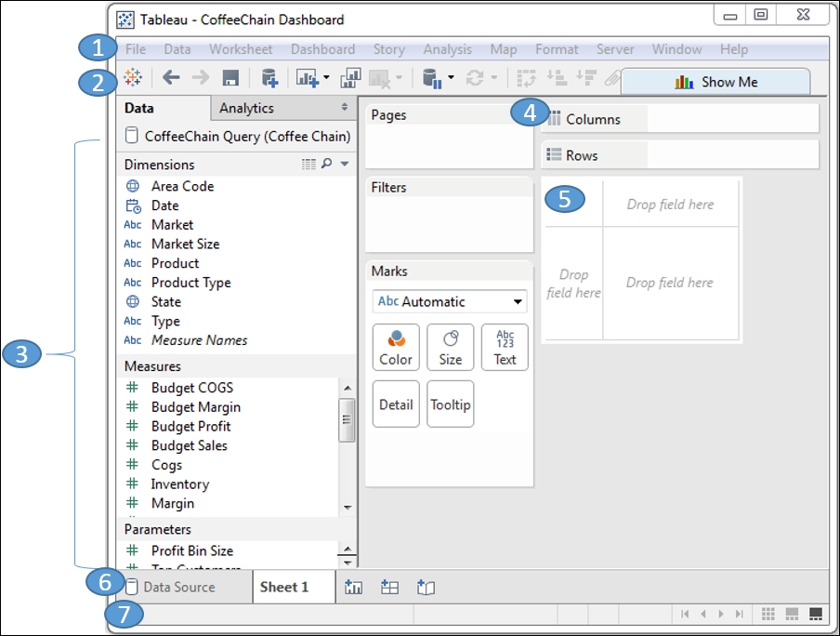
Task: Click the Rows shelf
Action: coord(680,155)
